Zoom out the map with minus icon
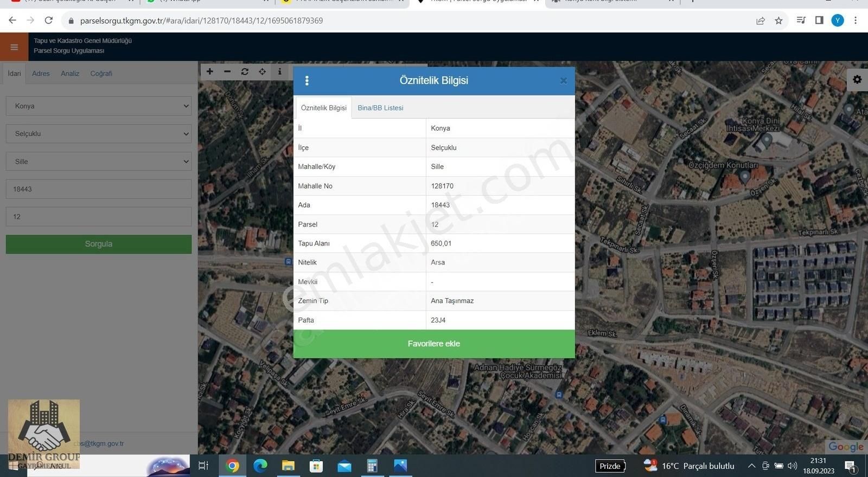The width and height of the screenshot is (868, 477). pos(227,72)
